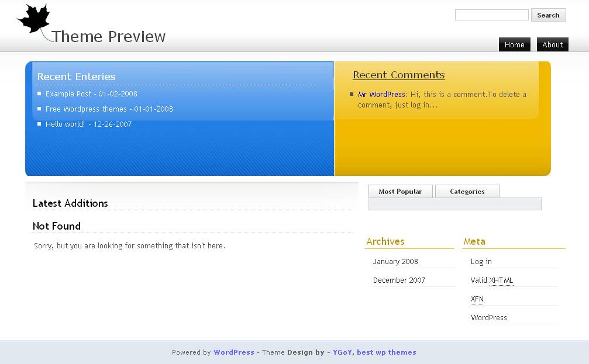Open the YGoY, best wp themes link

(x=374, y=352)
